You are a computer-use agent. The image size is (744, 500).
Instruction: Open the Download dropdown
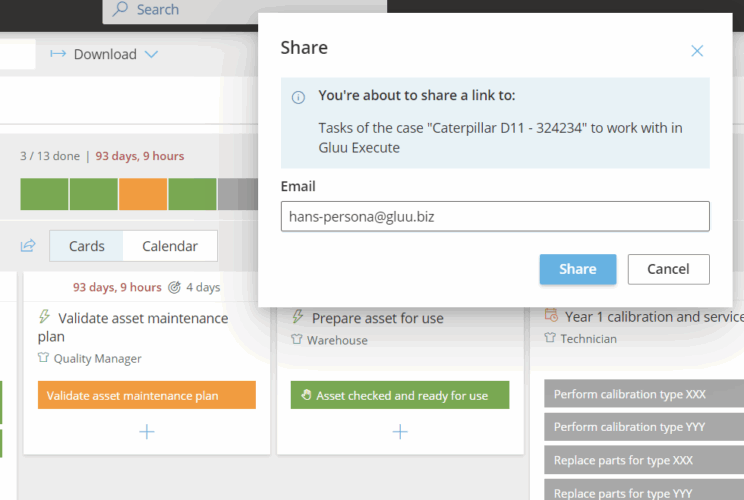tap(104, 54)
